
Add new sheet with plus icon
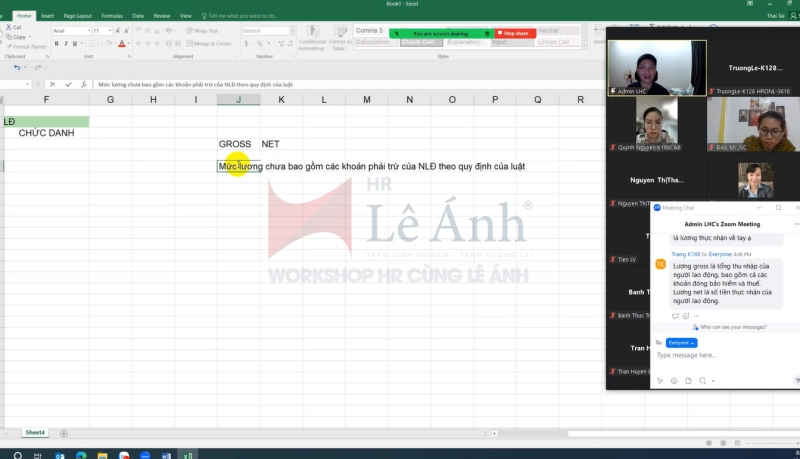[x=64, y=433]
